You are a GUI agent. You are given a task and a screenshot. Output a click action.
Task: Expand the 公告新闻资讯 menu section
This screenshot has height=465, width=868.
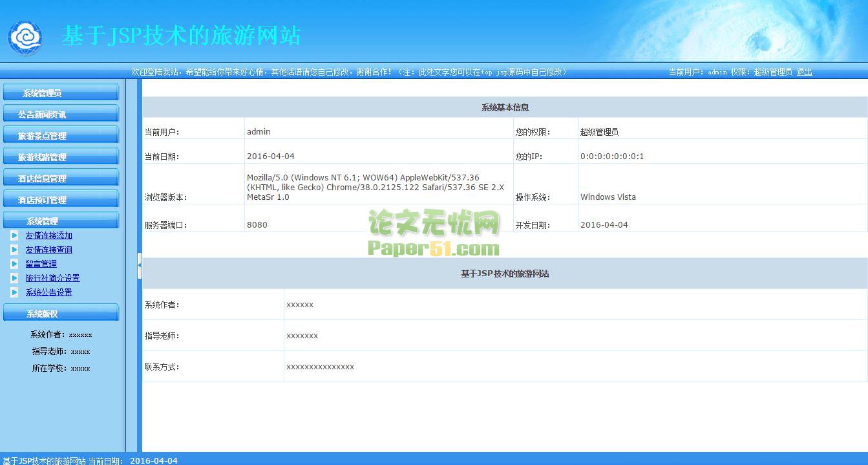click(x=61, y=114)
